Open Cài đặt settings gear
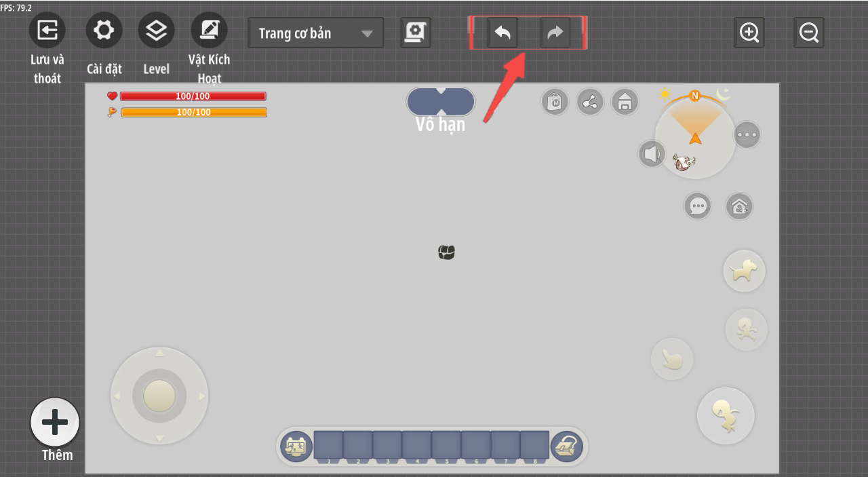This screenshot has width=868, height=477. pyautogui.click(x=104, y=31)
